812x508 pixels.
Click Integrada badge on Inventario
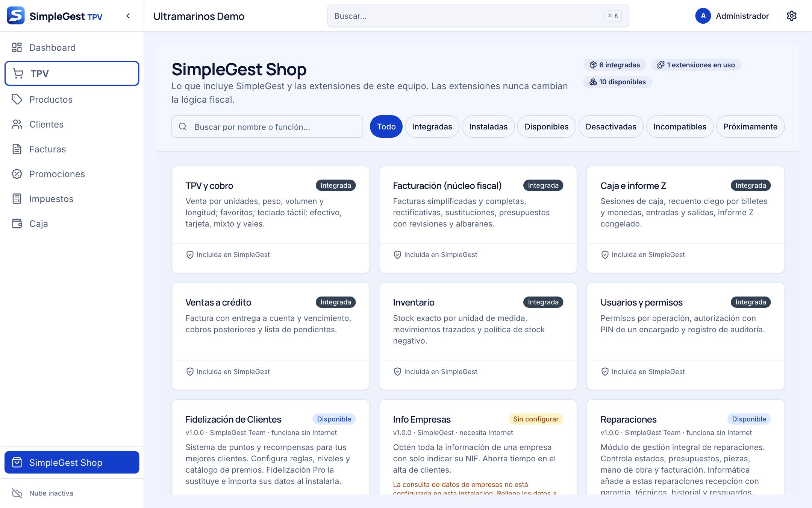click(x=543, y=302)
